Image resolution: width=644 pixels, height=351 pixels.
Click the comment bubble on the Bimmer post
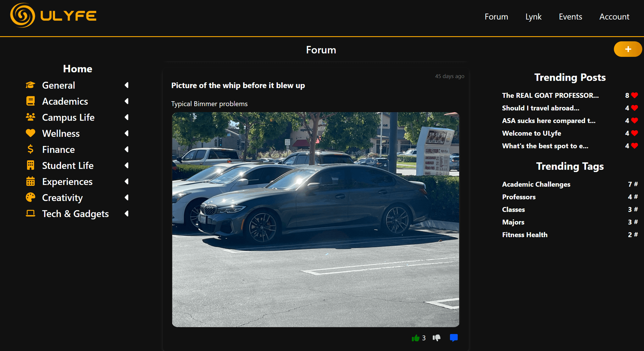point(454,337)
